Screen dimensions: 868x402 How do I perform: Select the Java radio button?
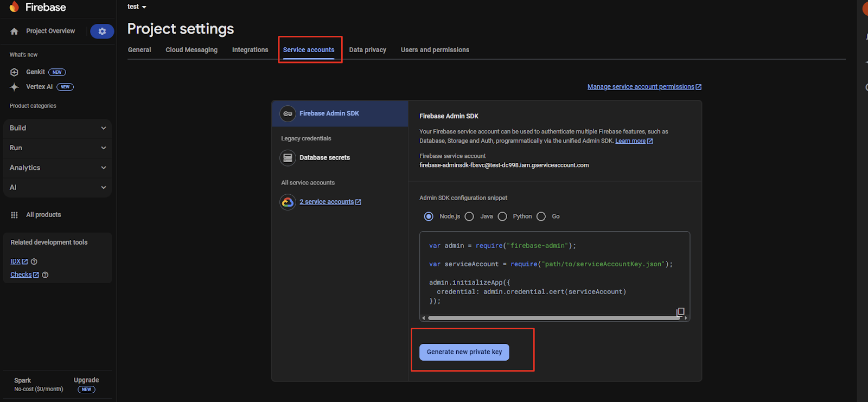point(469,216)
